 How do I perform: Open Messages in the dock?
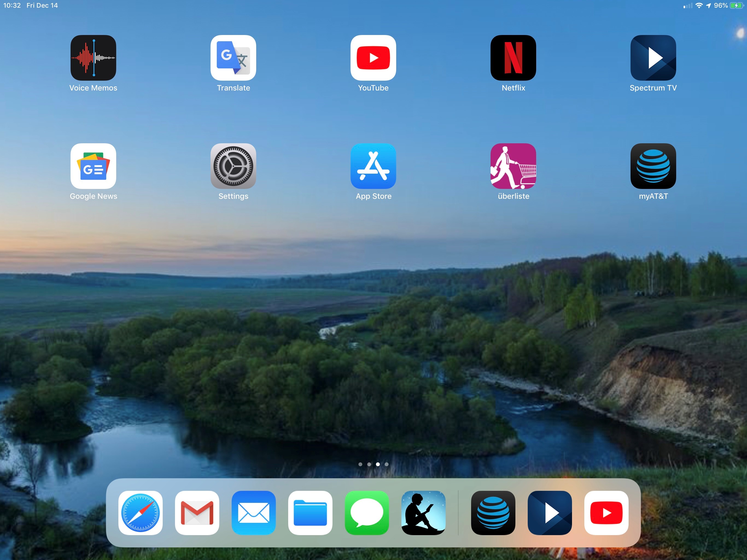coord(367,513)
